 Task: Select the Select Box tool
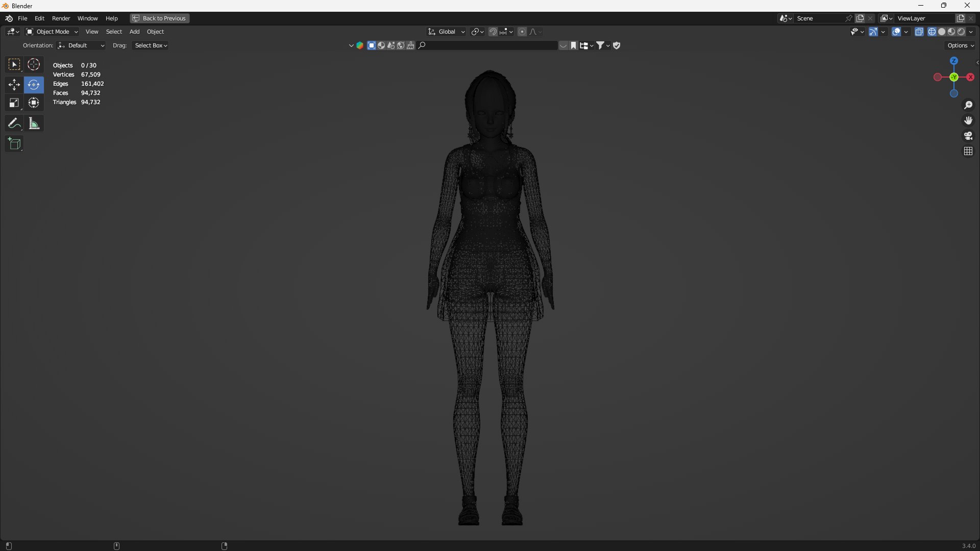(x=14, y=65)
